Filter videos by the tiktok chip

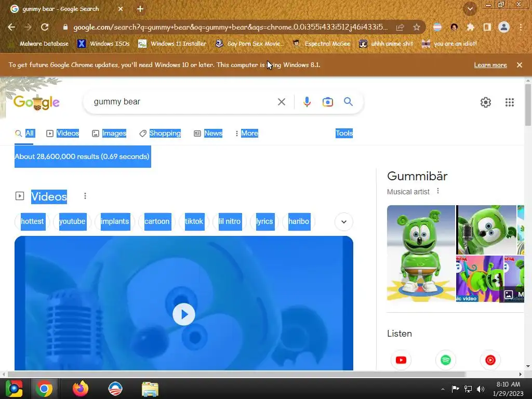click(194, 221)
